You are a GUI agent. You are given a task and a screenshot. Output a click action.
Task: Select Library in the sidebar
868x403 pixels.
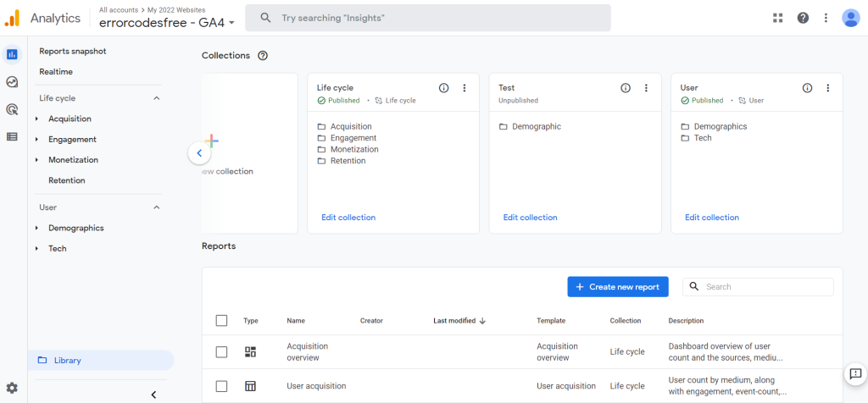(68, 361)
